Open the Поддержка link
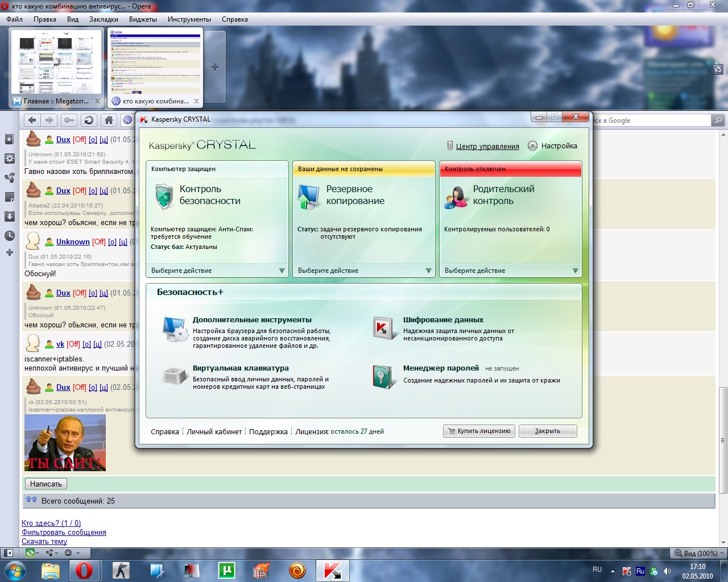Screen dimensions: 728x582 (268, 431)
